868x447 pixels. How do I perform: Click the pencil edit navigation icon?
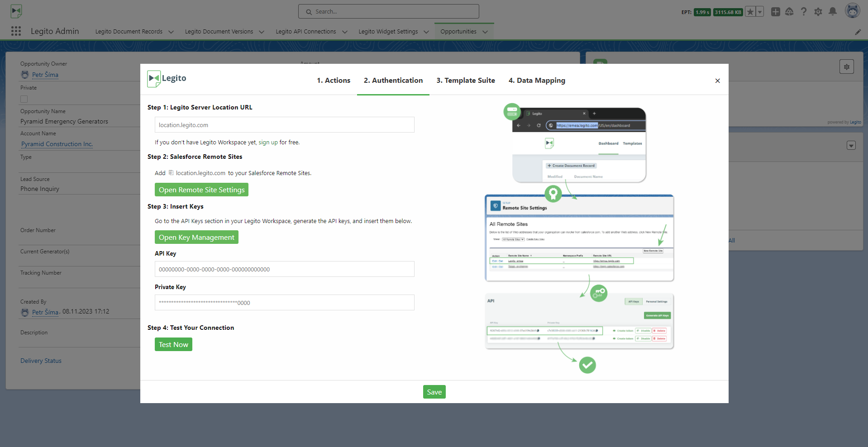pyautogui.click(x=858, y=32)
